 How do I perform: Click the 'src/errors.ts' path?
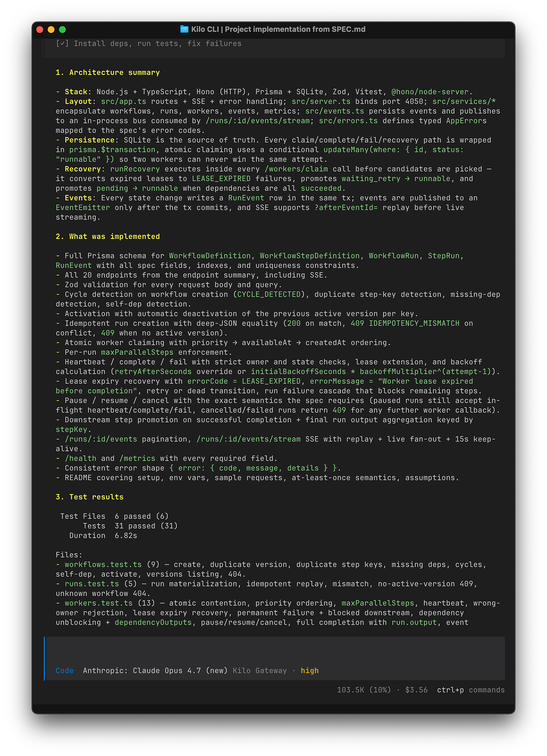pos(348,121)
